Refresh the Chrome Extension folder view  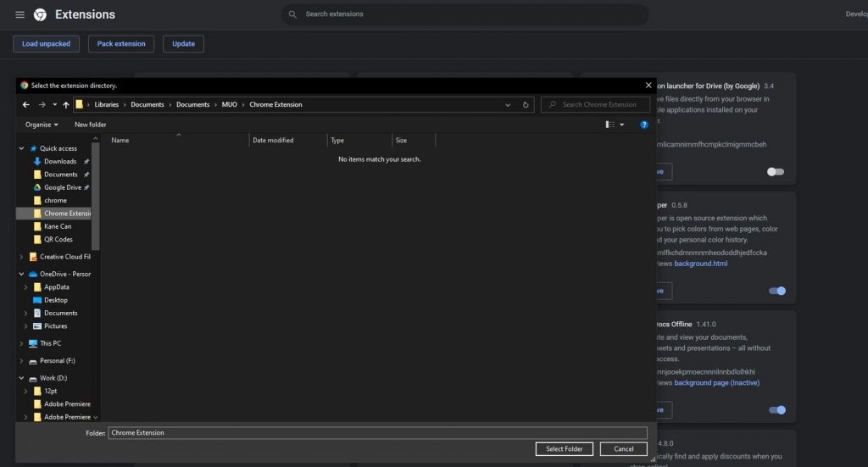point(526,104)
